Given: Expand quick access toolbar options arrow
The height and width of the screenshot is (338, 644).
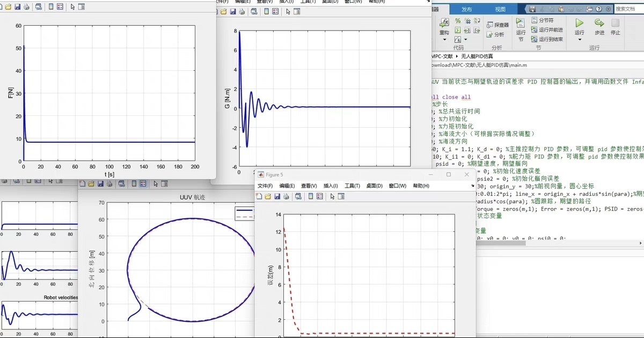Looking at the screenshot, I should point(608,9).
